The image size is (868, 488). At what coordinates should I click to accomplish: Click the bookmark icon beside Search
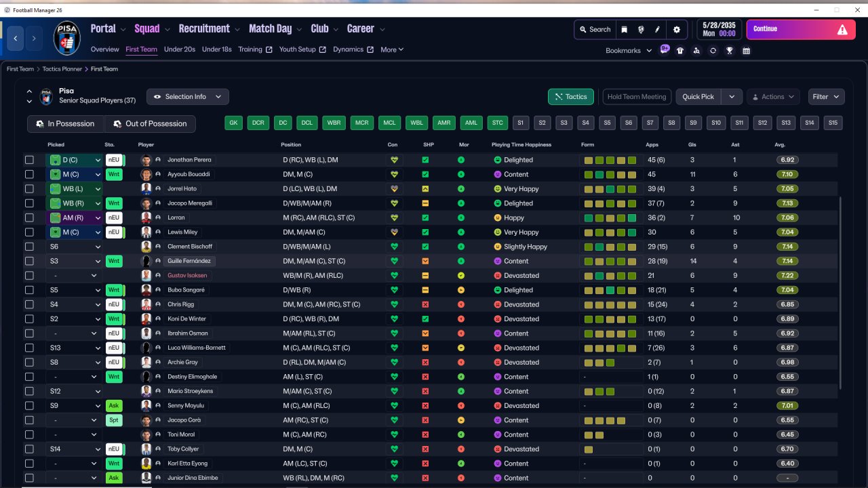click(x=625, y=30)
